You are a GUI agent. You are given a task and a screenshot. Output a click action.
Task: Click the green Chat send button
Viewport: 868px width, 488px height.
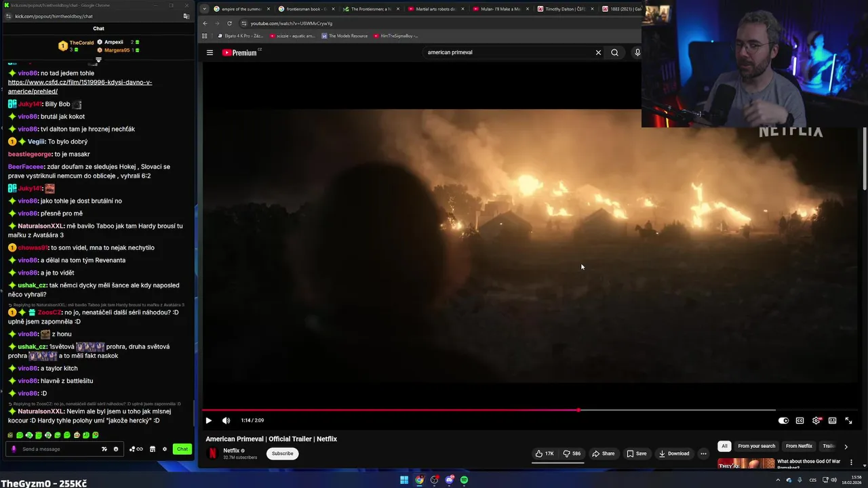coord(182,449)
